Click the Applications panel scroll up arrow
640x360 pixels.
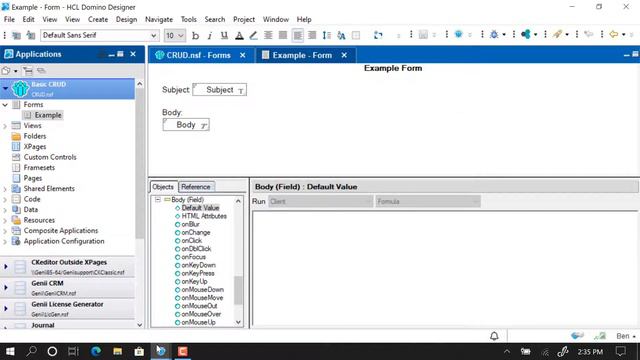pyautogui.click(x=140, y=84)
